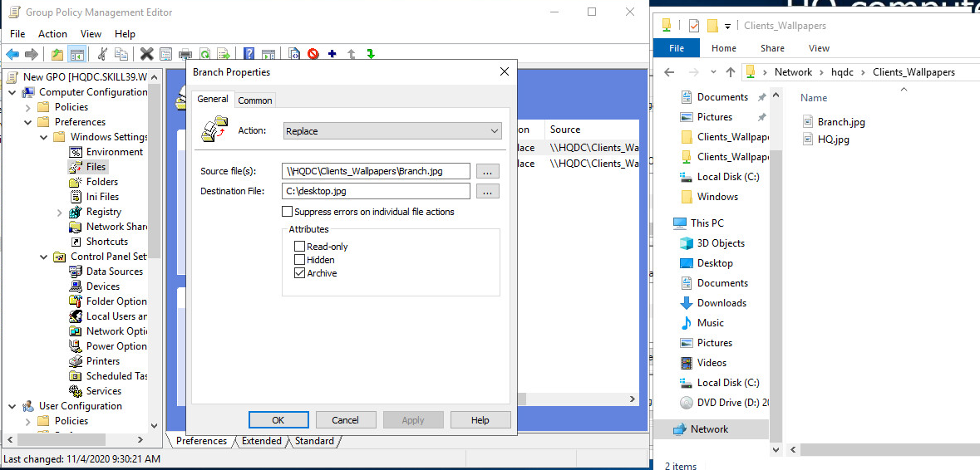Click the Destination File text field

(376, 191)
